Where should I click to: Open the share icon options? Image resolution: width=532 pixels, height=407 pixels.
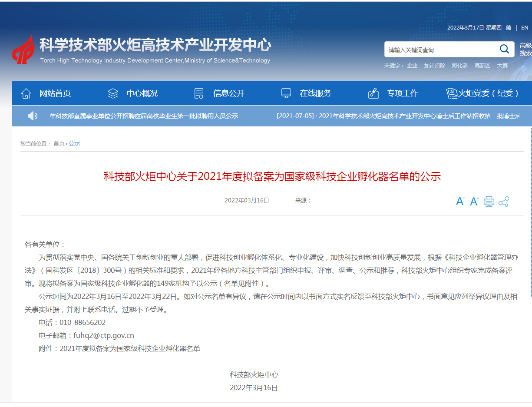point(503,202)
